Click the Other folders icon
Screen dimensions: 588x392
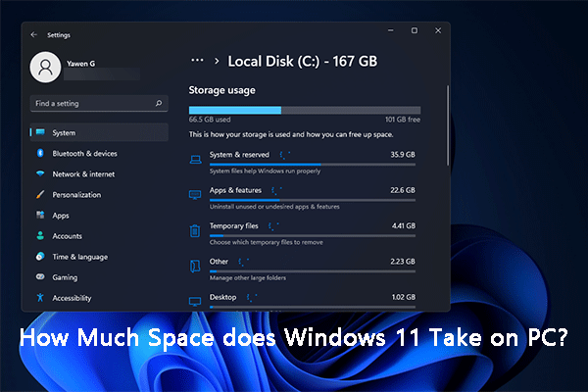tap(195, 267)
